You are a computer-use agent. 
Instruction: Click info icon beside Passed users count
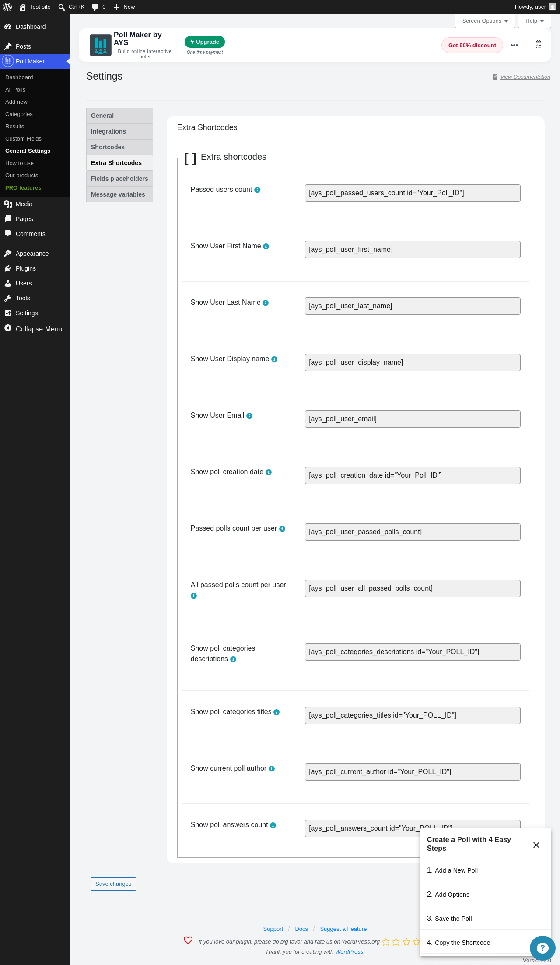[x=257, y=190]
